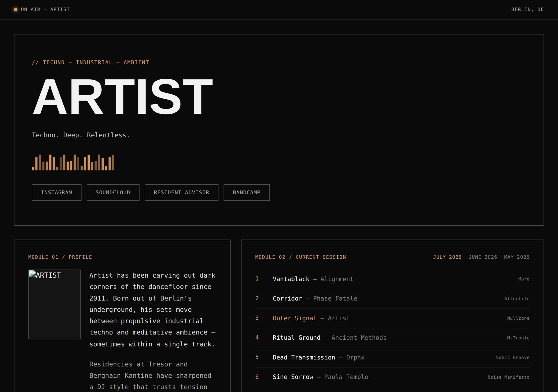Click the Nullzone label name

(518, 318)
